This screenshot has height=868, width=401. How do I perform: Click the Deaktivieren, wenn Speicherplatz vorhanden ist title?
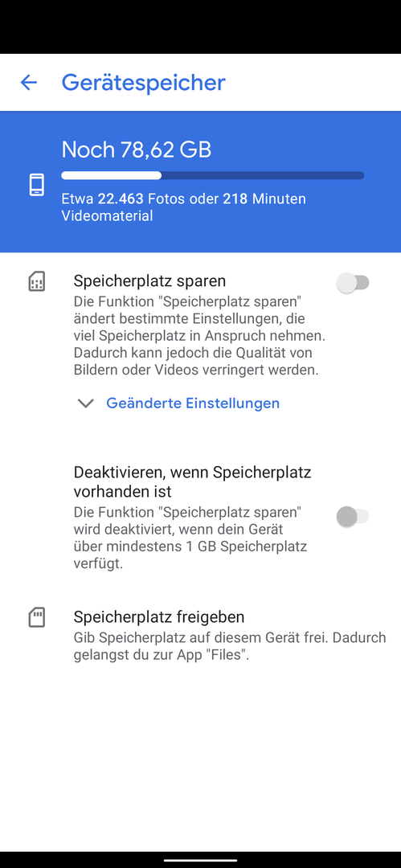click(x=192, y=481)
